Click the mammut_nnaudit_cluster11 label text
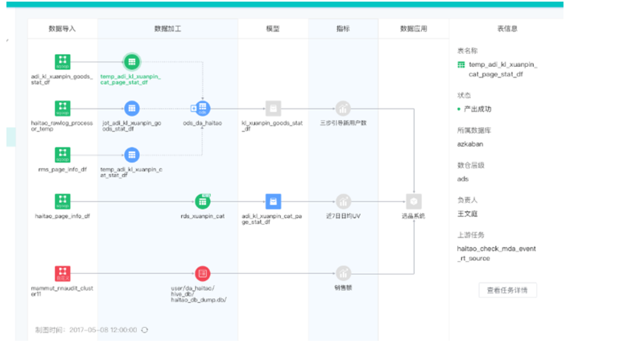The image size is (644, 348). (x=62, y=291)
